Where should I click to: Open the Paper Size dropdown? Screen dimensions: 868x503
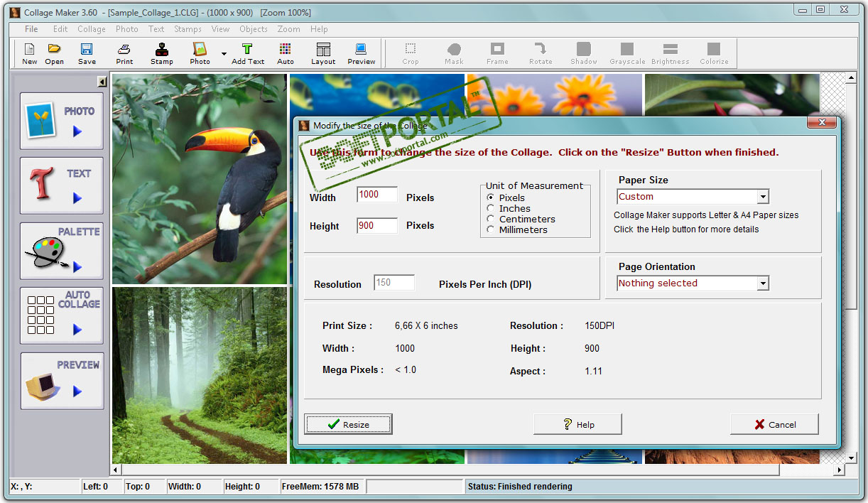click(x=763, y=197)
